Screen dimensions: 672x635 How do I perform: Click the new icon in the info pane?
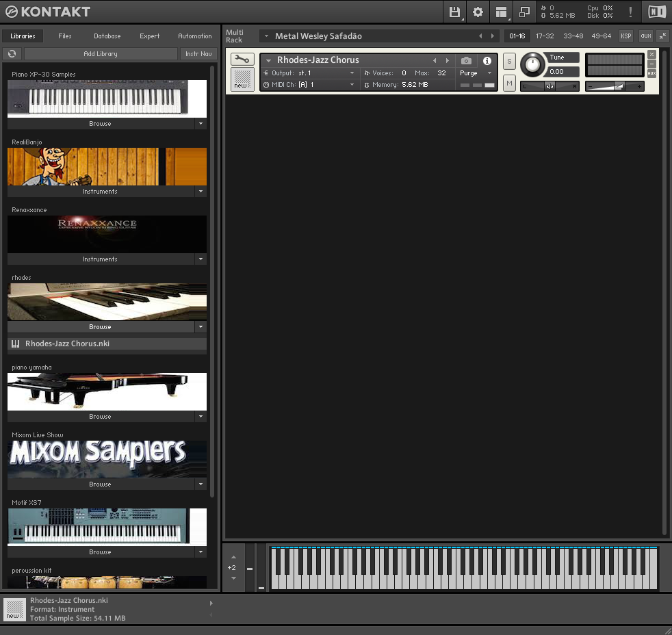pyautogui.click(x=14, y=609)
